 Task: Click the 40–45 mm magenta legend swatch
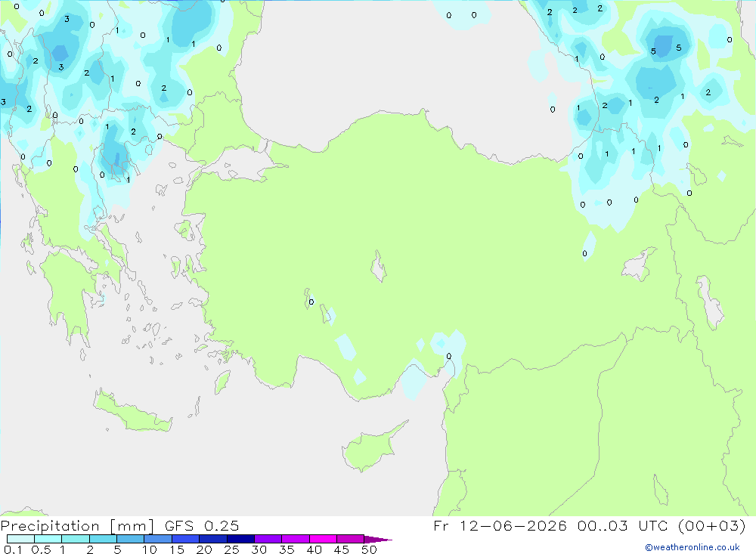323,539
